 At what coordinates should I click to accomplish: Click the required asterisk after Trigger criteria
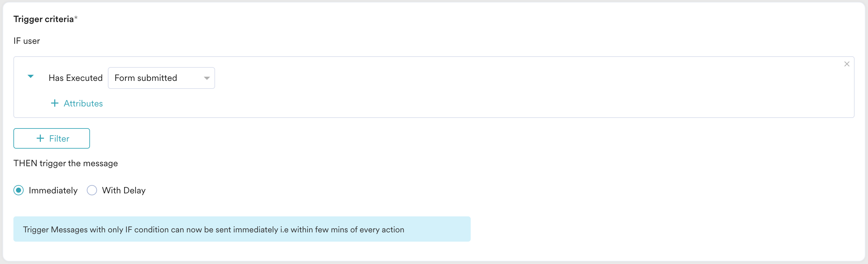pyautogui.click(x=76, y=18)
